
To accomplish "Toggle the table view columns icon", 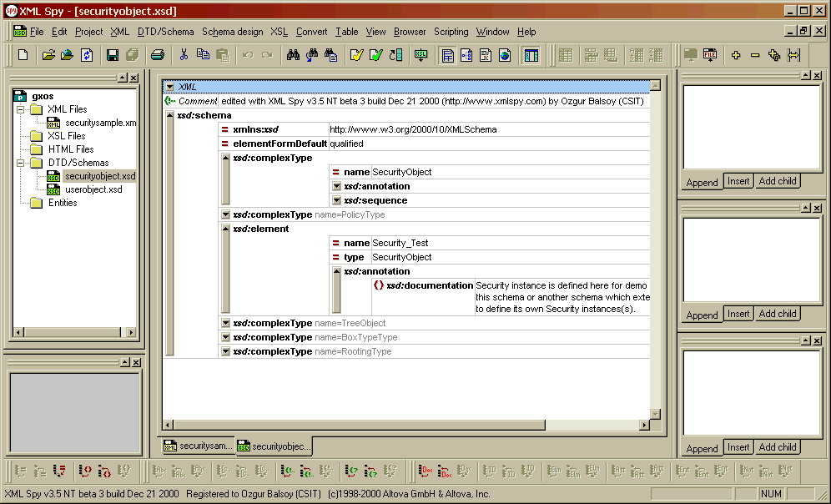I will (531, 55).
